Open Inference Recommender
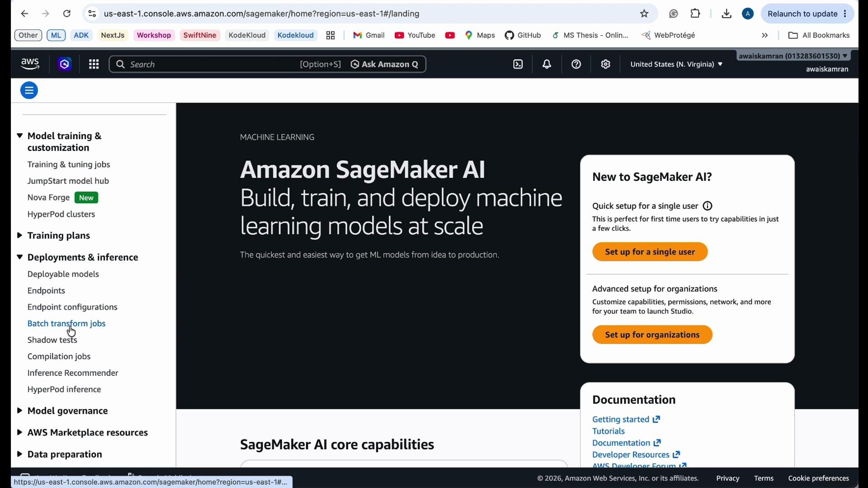The height and width of the screenshot is (488, 868). (73, 374)
